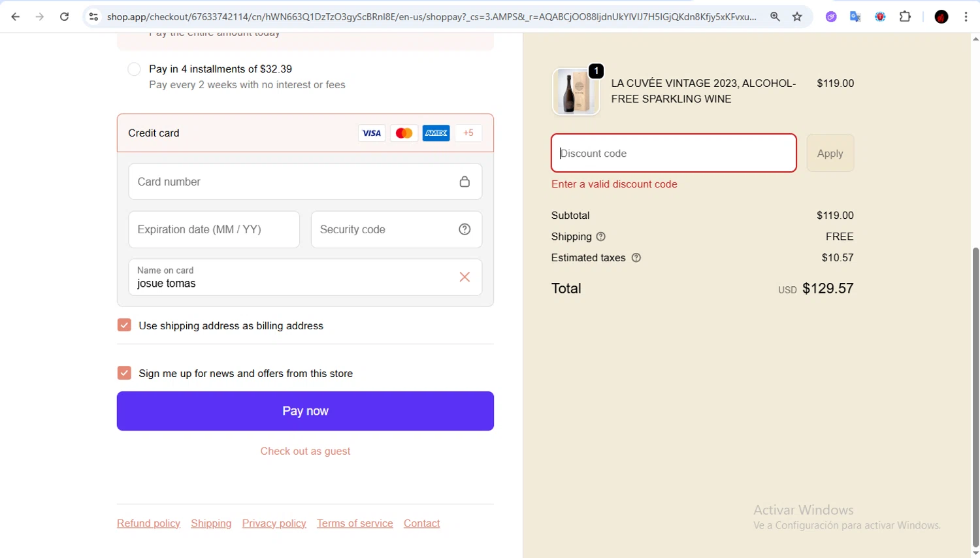Open the Chrome profile avatar

941,17
